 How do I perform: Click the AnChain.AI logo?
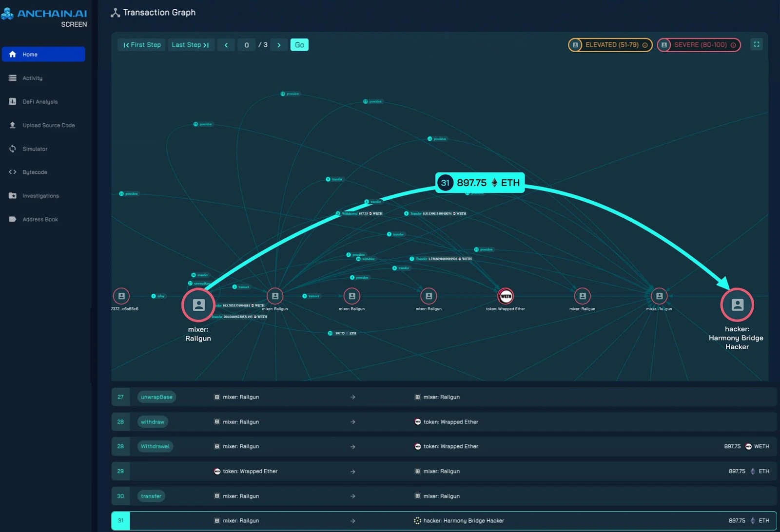(44, 13)
